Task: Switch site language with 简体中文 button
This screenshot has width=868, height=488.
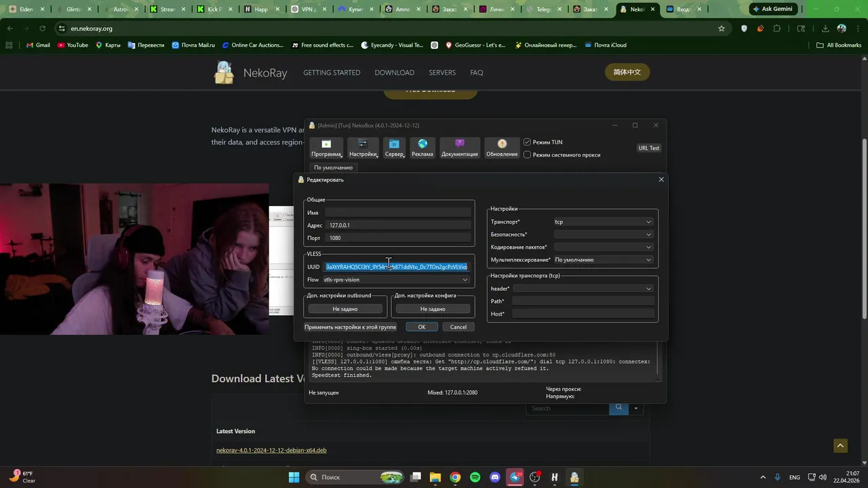Action: (627, 73)
